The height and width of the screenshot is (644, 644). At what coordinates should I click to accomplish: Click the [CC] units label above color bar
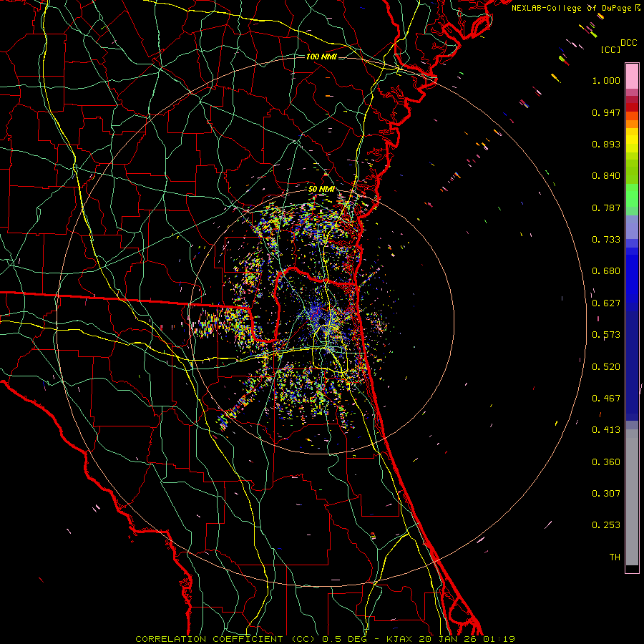click(610, 49)
